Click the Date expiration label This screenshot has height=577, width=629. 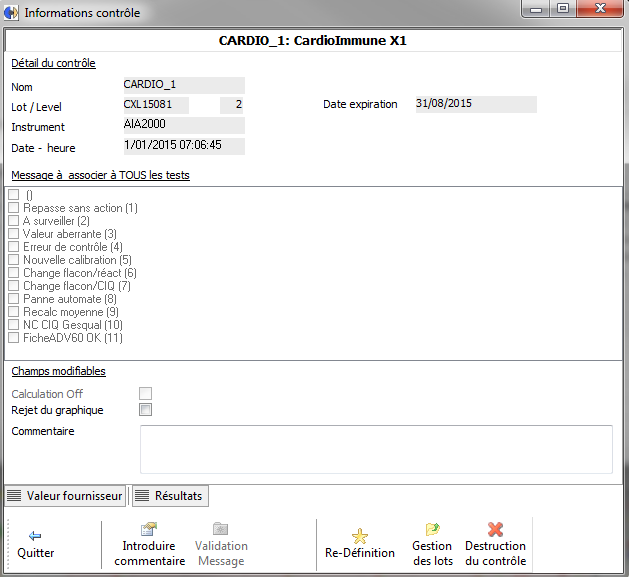point(360,104)
